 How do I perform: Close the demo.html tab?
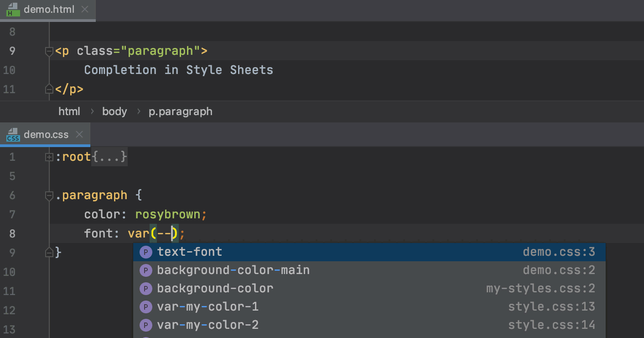coord(85,9)
